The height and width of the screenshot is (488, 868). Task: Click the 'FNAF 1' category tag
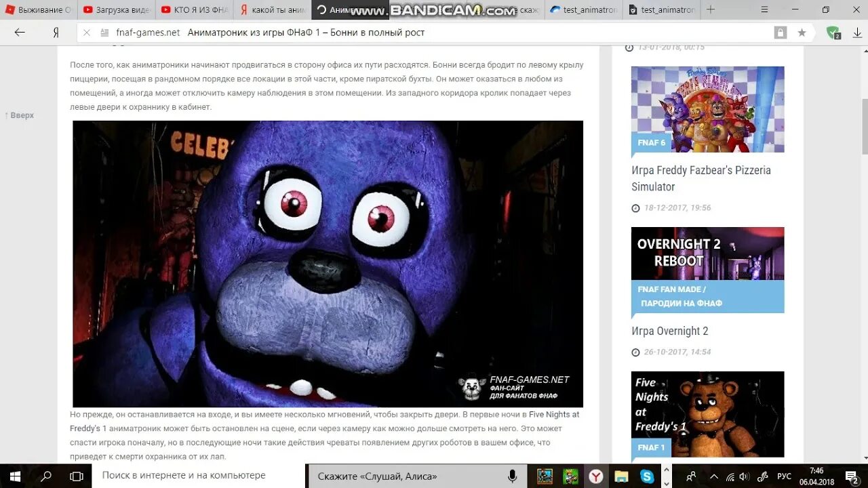[651, 447]
